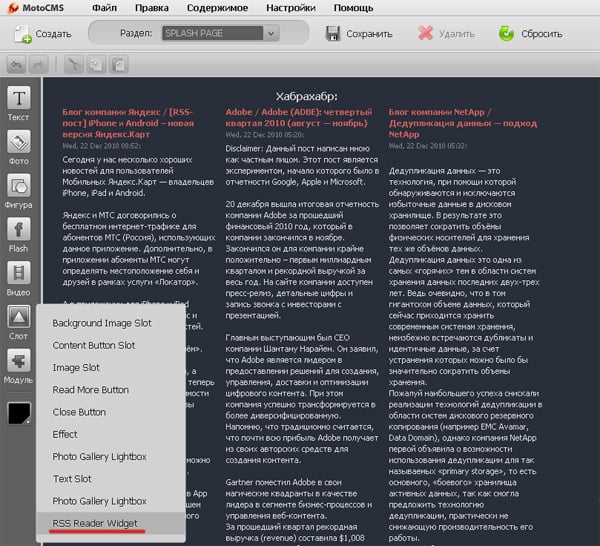The image size is (600, 546).
Task: Open the black color swatch
Action: coord(19,415)
